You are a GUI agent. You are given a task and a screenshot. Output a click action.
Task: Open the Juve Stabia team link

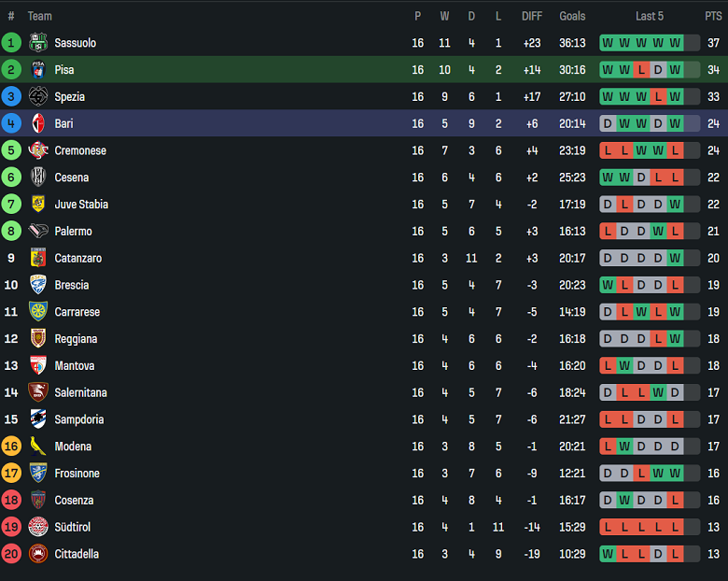pos(81,205)
